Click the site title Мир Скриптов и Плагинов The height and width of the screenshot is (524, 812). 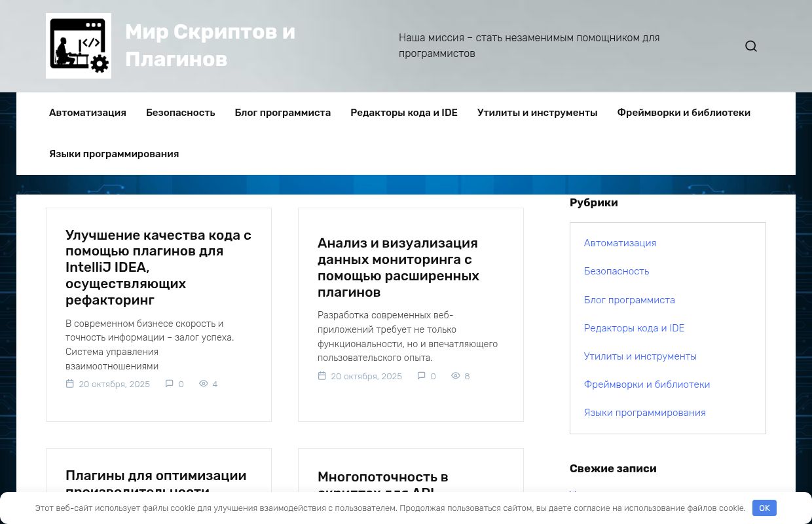point(210,46)
